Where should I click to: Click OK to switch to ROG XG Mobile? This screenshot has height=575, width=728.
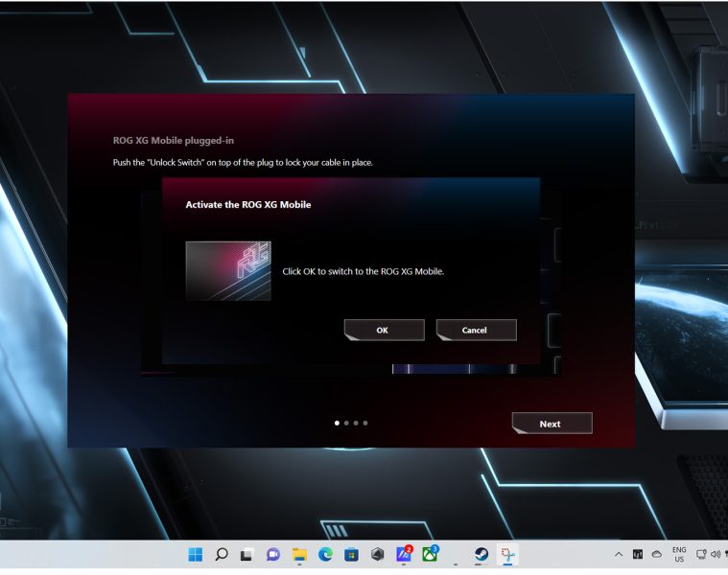384,330
